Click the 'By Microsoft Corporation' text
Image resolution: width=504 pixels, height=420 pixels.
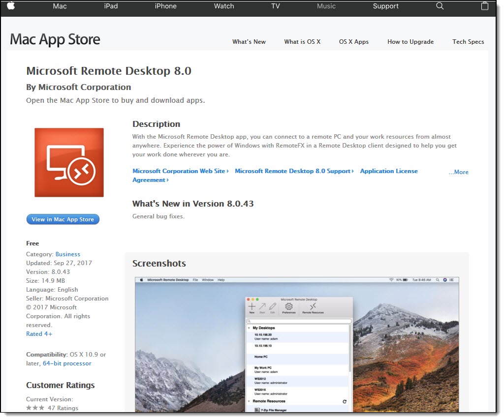click(79, 88)
